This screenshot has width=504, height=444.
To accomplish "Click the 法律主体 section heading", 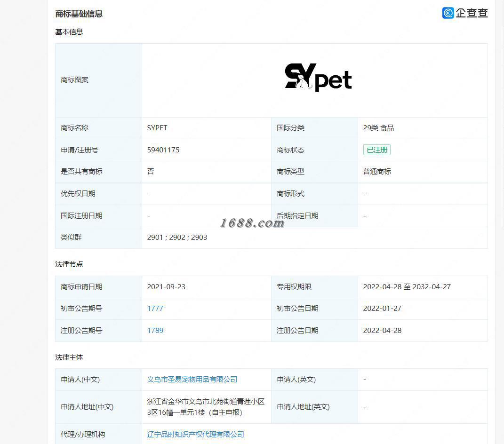I will (69, 357).
